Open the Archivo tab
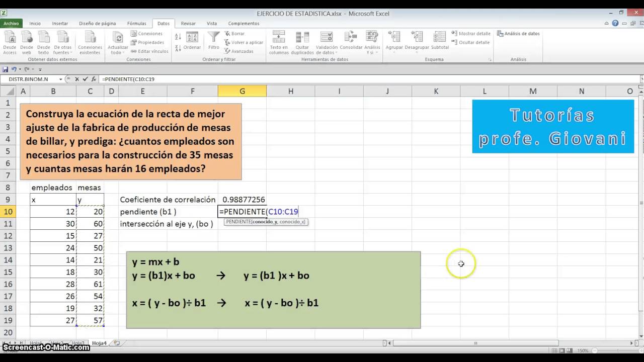Image resolution: width=644 pixels, height=362 pixels. click(11, 24)
